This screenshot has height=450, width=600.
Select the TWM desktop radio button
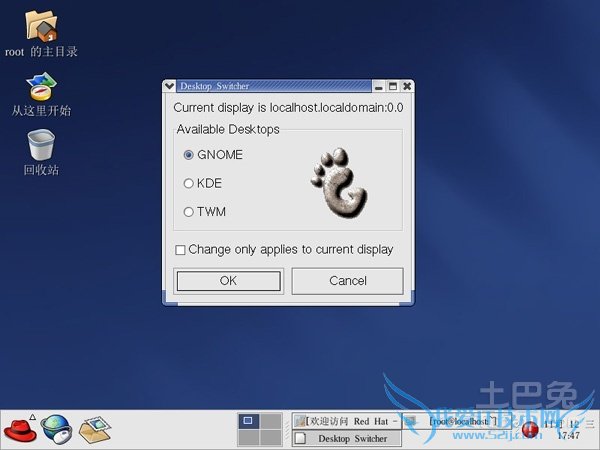188,212
